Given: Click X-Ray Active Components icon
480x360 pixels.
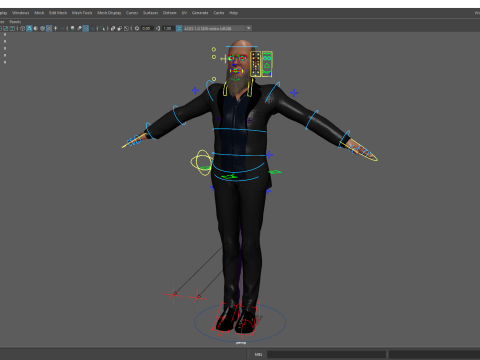Looking at the screenshot, I should 120,28.
